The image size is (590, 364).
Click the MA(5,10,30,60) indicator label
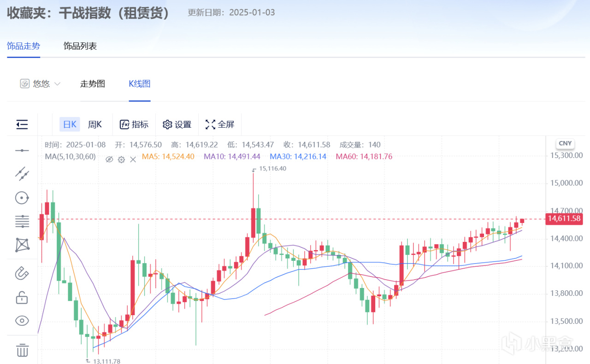[x=70, y=157]
